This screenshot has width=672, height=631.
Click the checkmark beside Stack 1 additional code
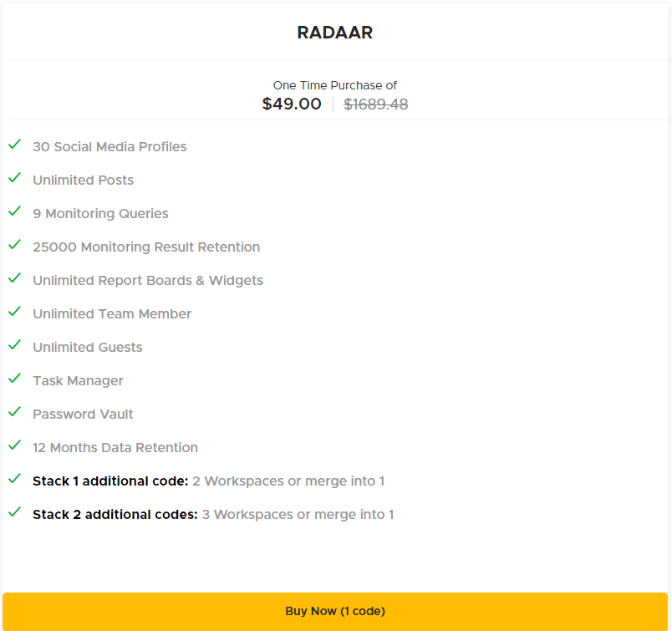tap(14, 478)
